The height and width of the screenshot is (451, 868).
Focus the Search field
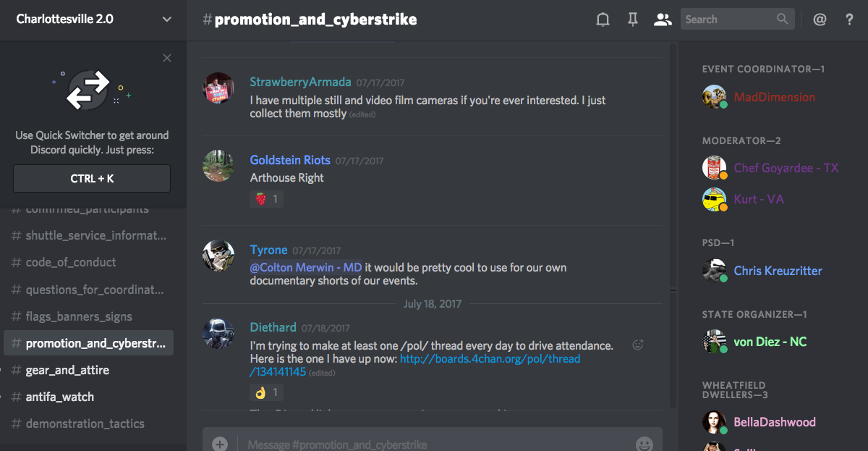[x=737, y=19]
